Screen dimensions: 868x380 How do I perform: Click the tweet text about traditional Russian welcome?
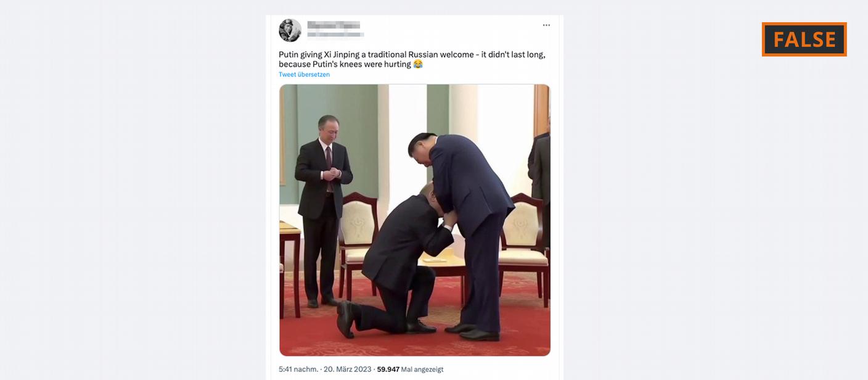(412, 59)
